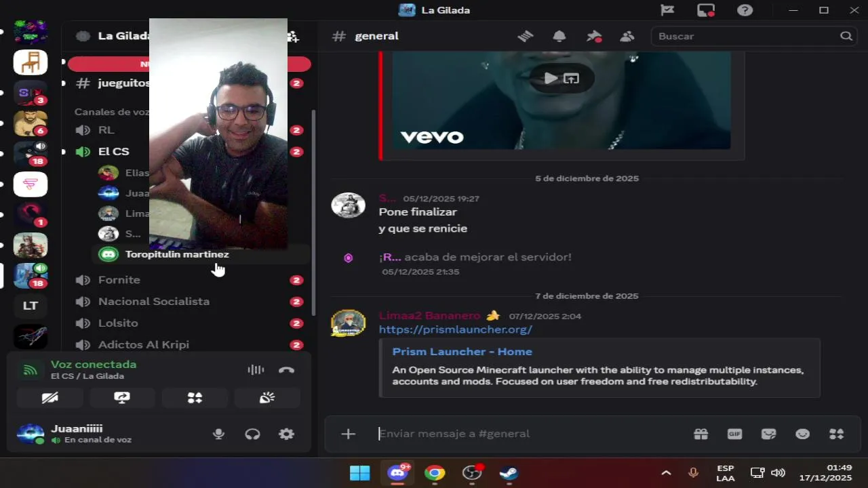This screenshot has height=488, width=868.
Task: Join the Lolsito voice channel
Action: [189, 323]
